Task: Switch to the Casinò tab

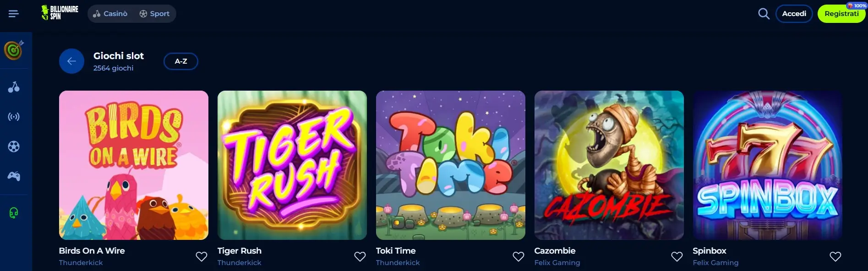Action: (x=110, y=14)
